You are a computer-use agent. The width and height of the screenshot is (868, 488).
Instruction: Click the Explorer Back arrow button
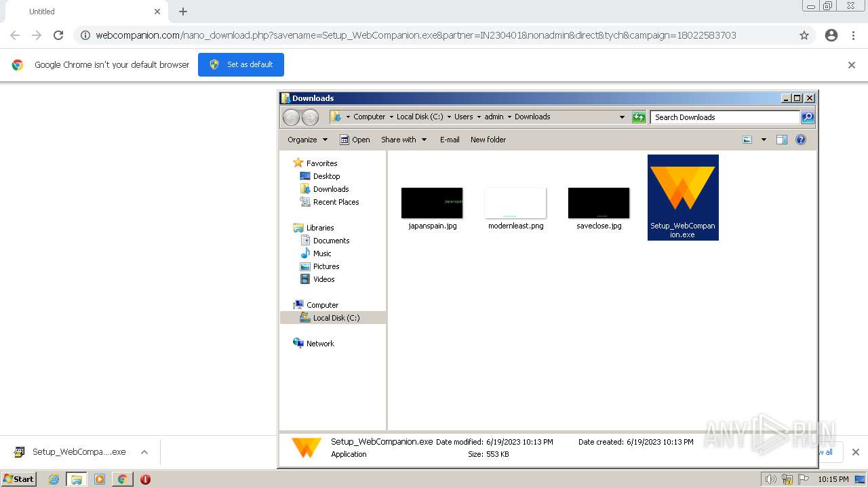click(x=291, y=117)
